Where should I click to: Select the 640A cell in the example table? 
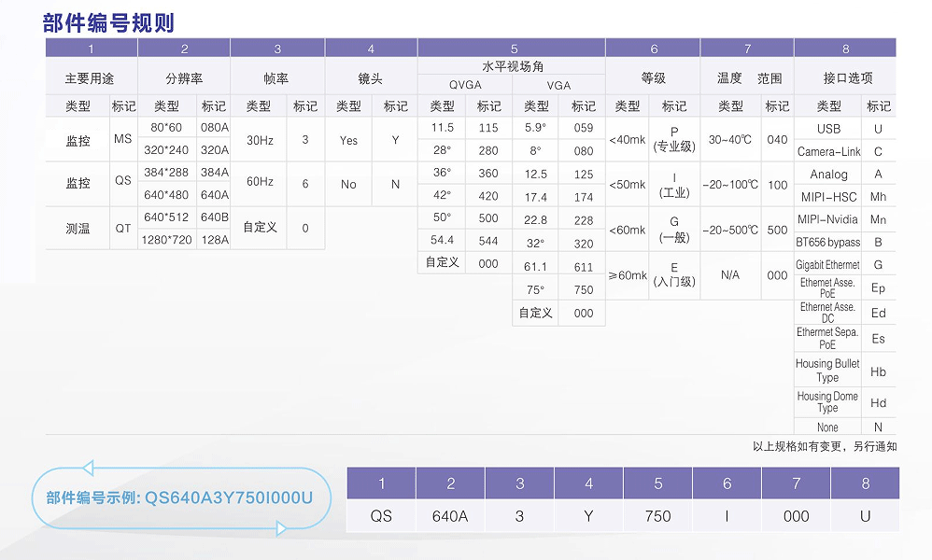450,516
